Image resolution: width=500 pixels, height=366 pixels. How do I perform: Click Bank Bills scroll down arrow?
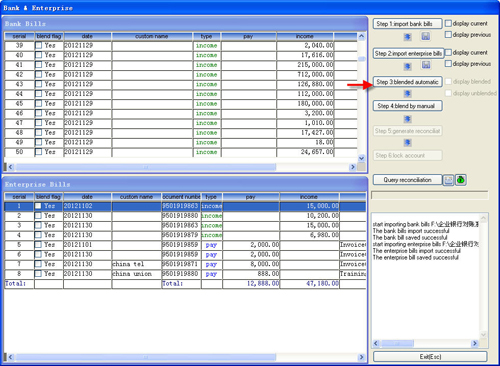[362, 158]
